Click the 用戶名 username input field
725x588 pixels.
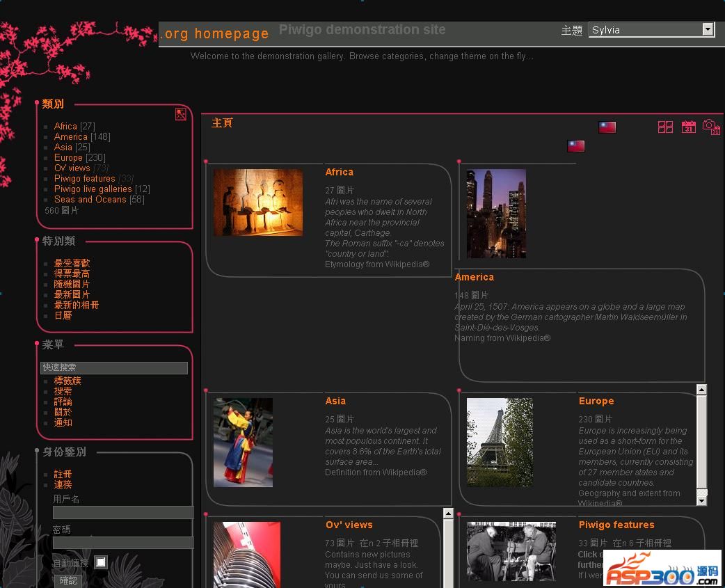(123, 513)
